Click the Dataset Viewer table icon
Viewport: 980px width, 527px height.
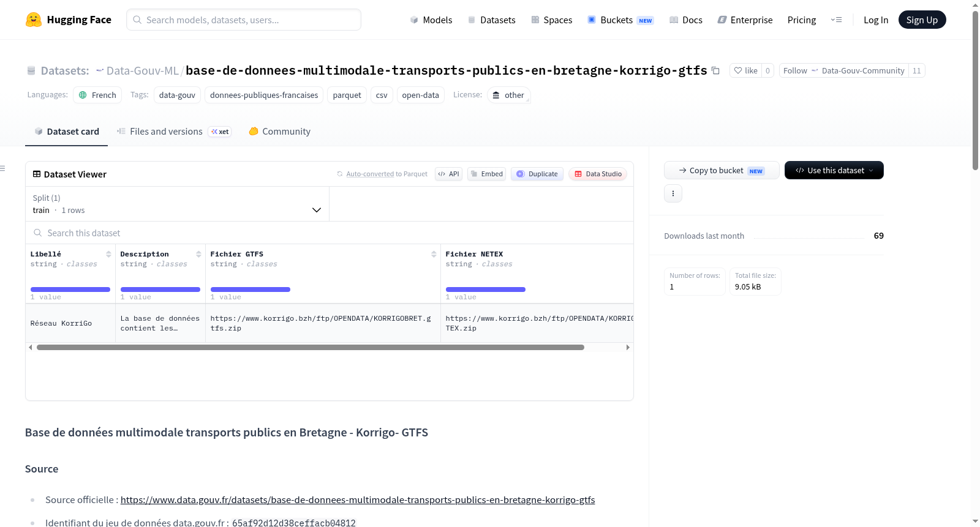pyautogui.click(x=37, y=174)
